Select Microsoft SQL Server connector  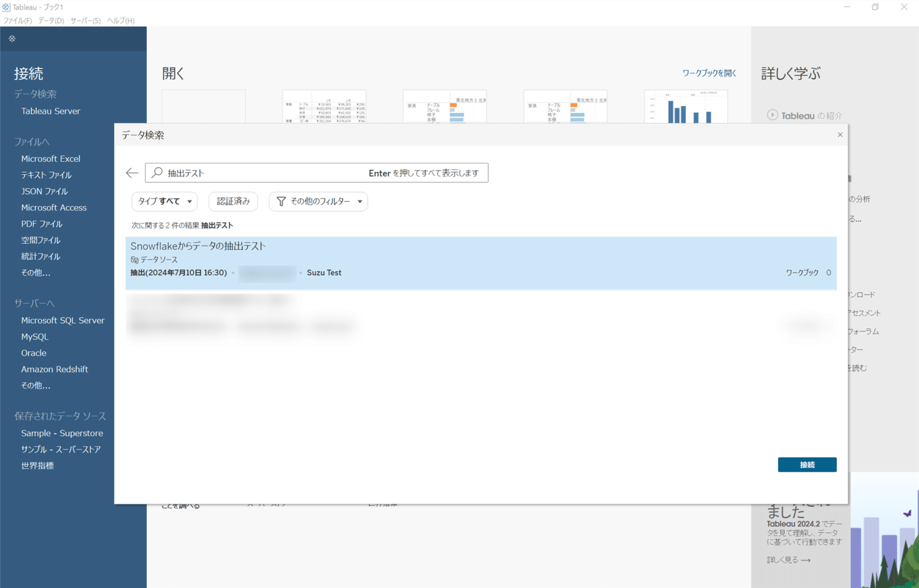63,320
